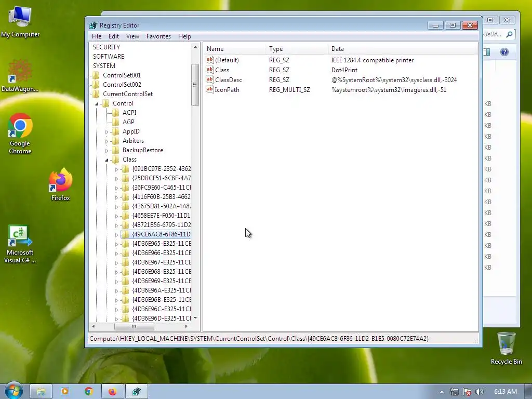The width and height of the screenshot is (532, 399).
Task: Click the tree pane scroll down arrow
Action: coord(195,318)
